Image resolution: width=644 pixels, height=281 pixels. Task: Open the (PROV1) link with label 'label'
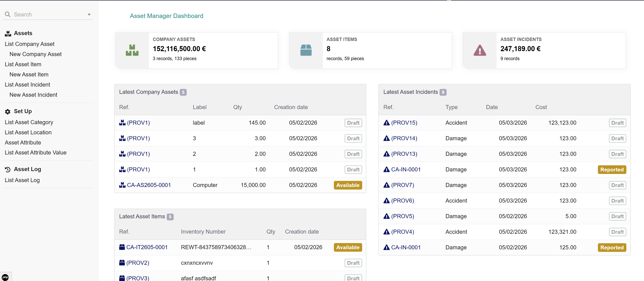point(139,123)
